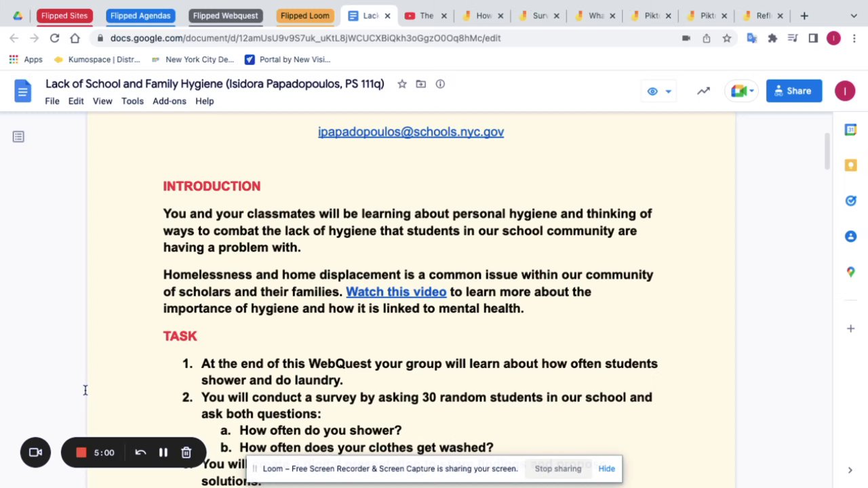Open Google Maps in side panel
The image size is (868, 488).
pyautogui.click(x=850, y=272)
